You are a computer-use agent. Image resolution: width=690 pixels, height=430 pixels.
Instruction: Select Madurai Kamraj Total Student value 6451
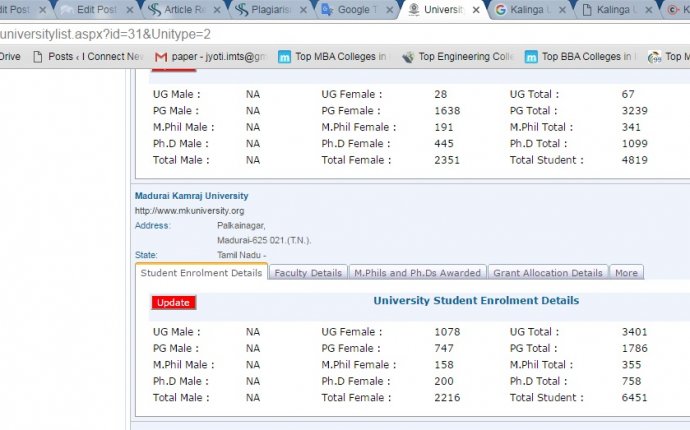coord(634,398)
